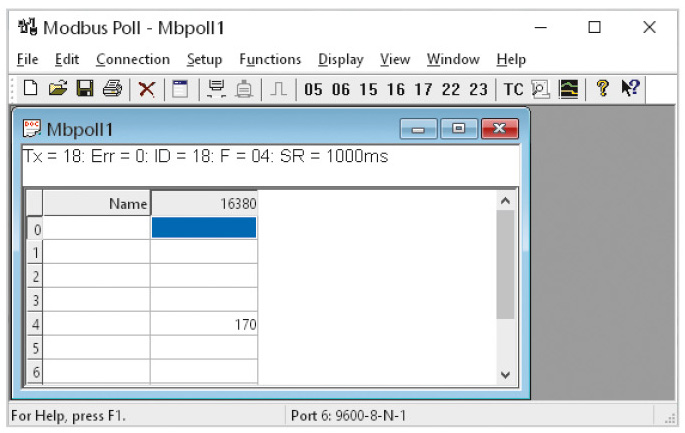The image size is (685, 433).
Task: Click 'For Help, press F1.' status text
Action: 68,416
